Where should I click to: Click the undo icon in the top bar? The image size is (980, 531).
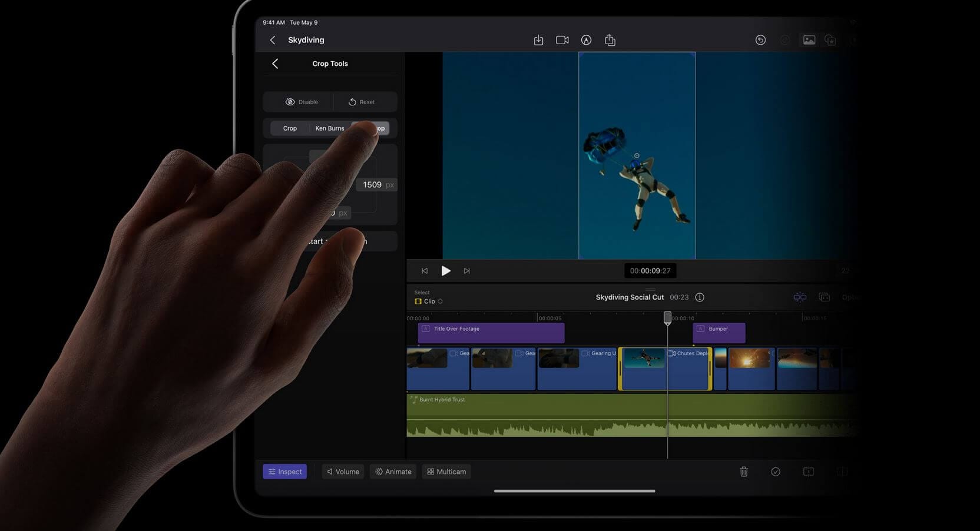[760, 39]
